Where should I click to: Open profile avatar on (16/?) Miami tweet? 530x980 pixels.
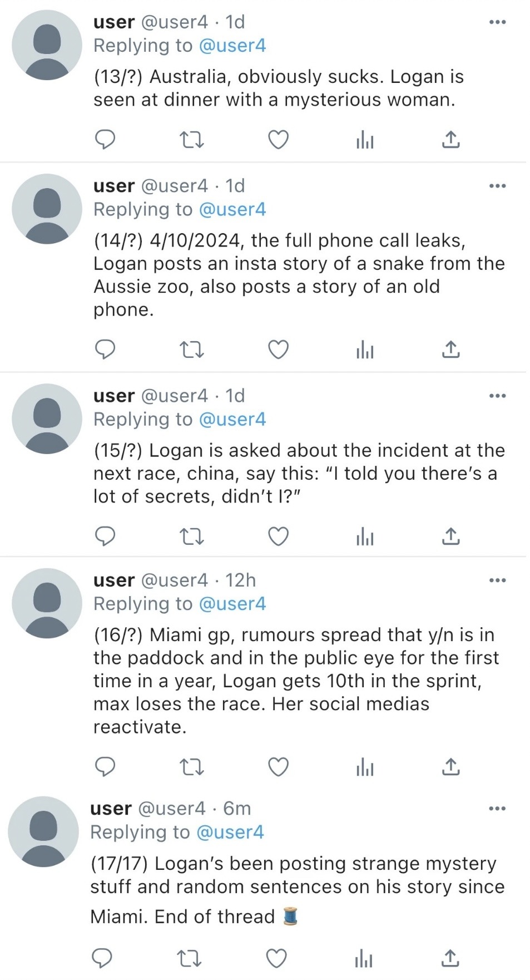tap(47, 603)
